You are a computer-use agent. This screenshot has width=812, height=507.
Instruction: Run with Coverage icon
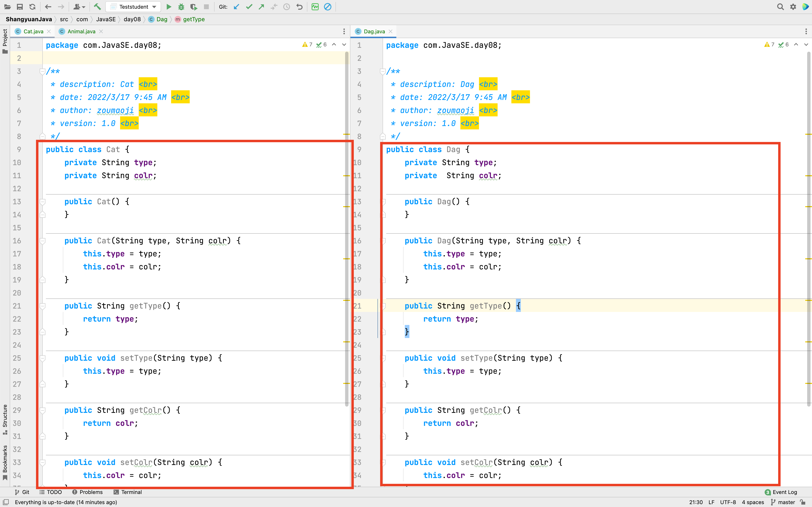(194, 7)
